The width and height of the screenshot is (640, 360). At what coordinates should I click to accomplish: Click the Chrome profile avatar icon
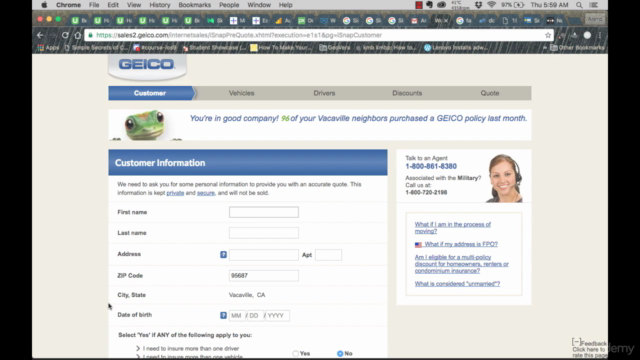pyautogui.click(x=587, y=35)
